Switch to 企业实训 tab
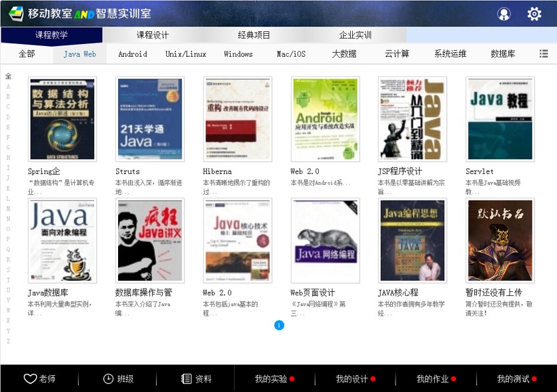The height and width of the screenshot is (392, 557). [x=356, y=35]
